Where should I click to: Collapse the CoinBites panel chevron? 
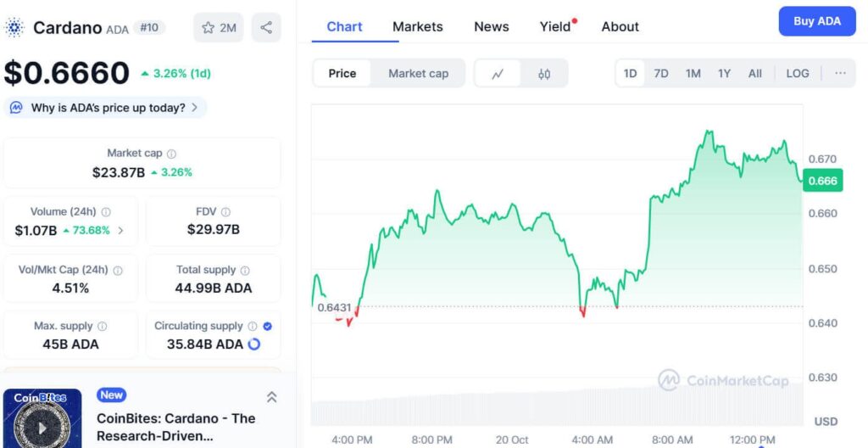(271, 396)
